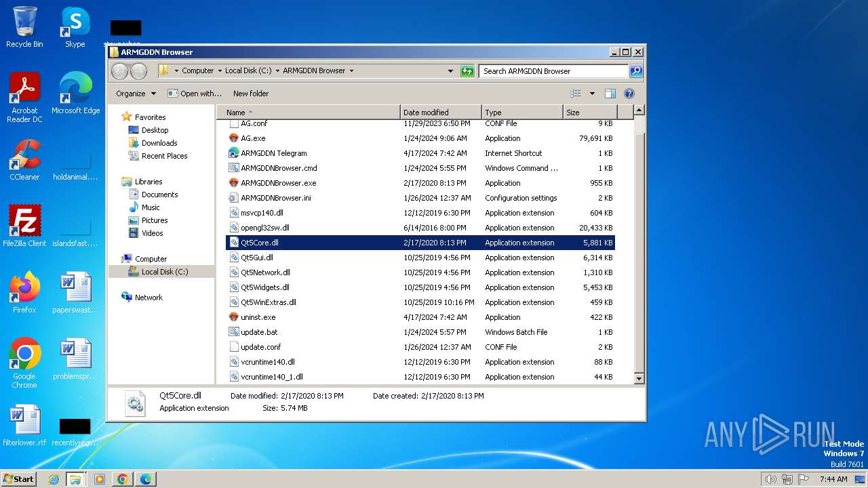
Task: Select ARMGDDNBrowser.exe file icon
Action: (234, 183)
